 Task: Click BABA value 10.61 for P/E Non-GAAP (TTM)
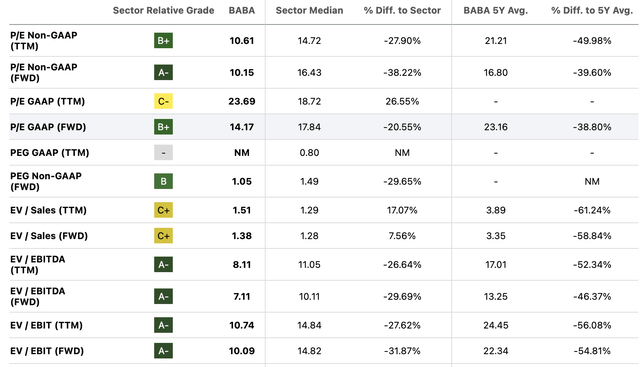(242, 40)
